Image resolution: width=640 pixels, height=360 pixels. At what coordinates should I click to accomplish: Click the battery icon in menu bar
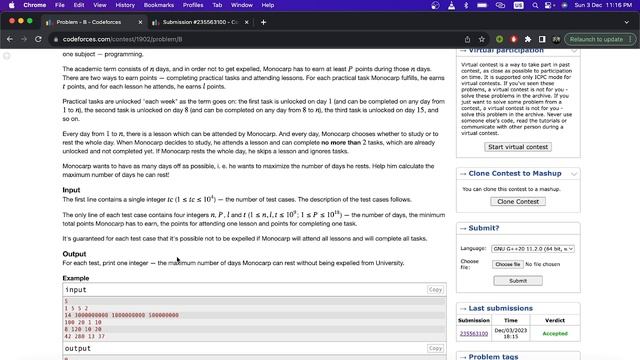(x=482, y=5)
